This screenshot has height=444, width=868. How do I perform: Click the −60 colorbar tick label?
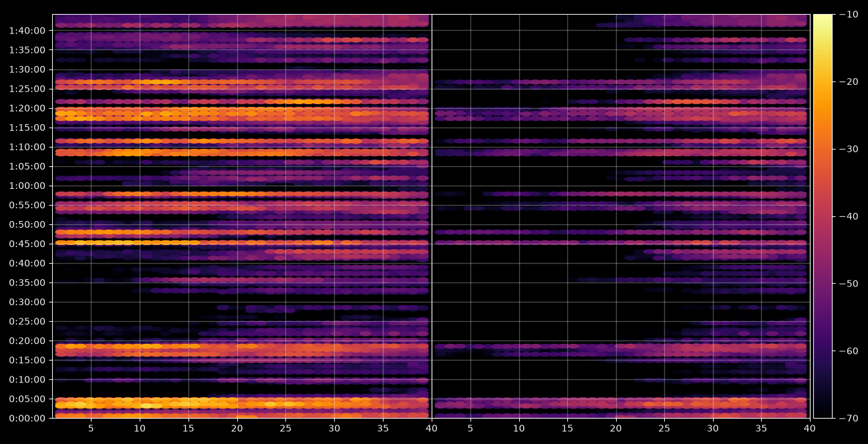(848, 351)
